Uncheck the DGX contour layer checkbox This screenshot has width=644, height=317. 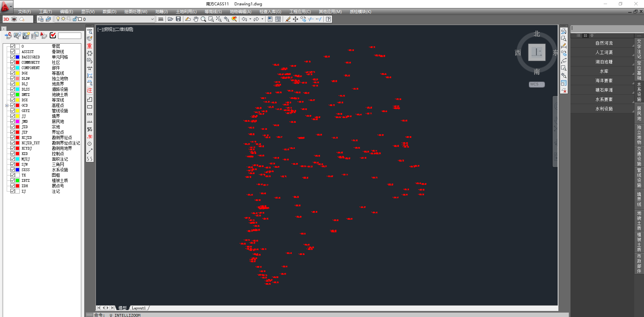point(12,73)
